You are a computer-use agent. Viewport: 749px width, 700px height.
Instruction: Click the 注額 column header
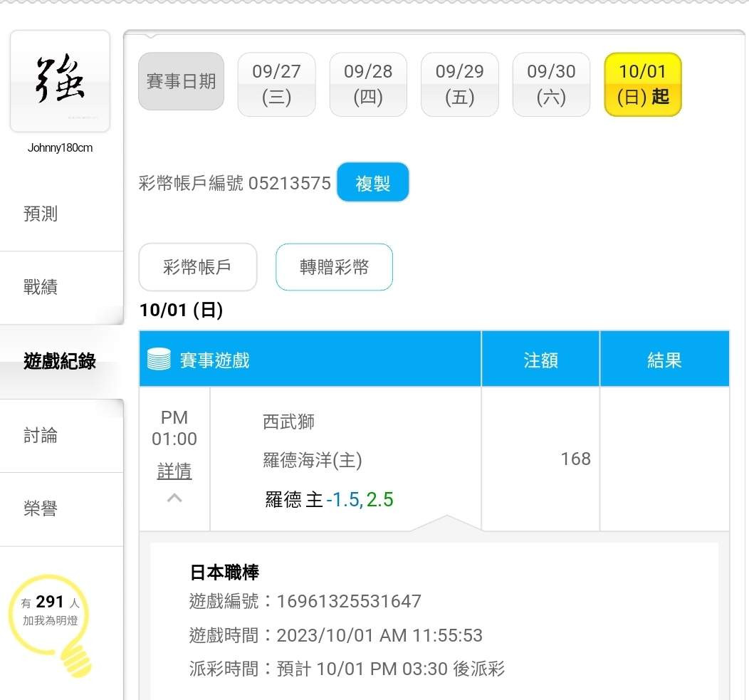pos(540,360)
